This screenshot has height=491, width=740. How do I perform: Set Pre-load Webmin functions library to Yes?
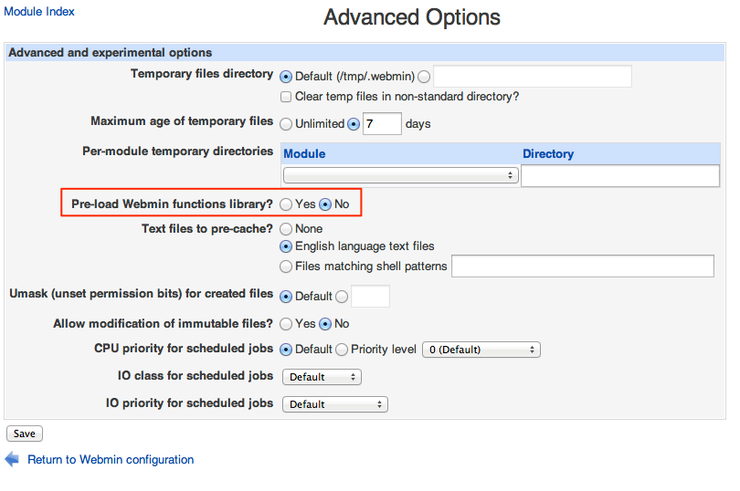click(x=286, y=204)
